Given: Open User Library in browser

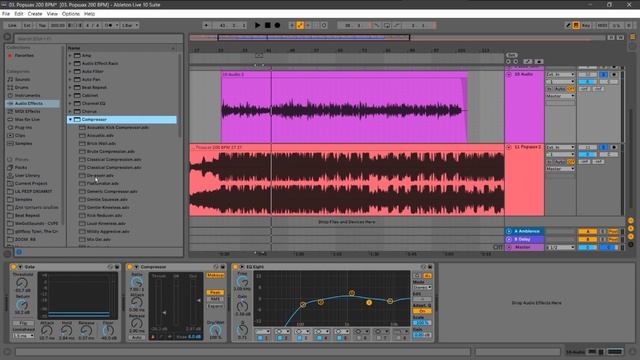Looking at the screenshot, I should pos(27,176).
